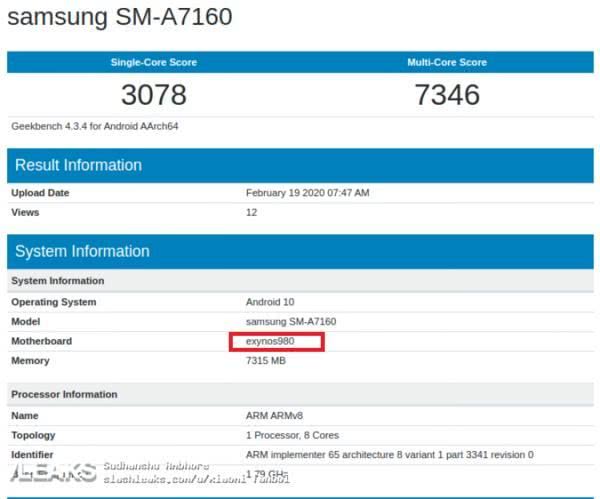Select the Identifier label
The image size is (600, 499).
[32, 455]
